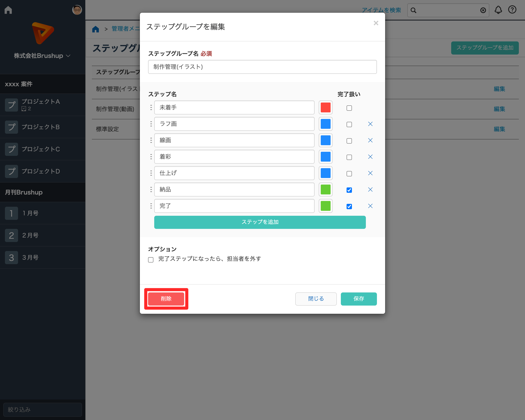This screenshot has height=420, width=525.
Task: Open プロジェクトB in sidebar
Action: (x=40, y=127)
